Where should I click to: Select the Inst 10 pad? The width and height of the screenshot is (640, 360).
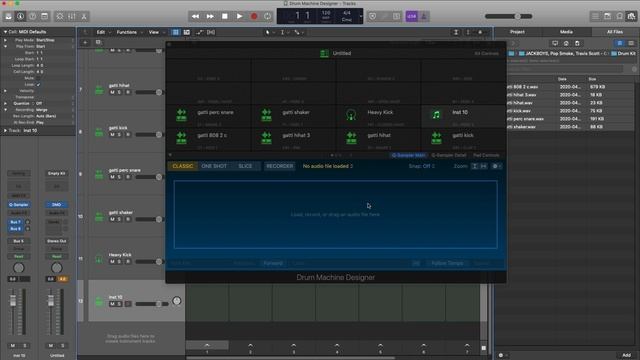pos(463,116)
